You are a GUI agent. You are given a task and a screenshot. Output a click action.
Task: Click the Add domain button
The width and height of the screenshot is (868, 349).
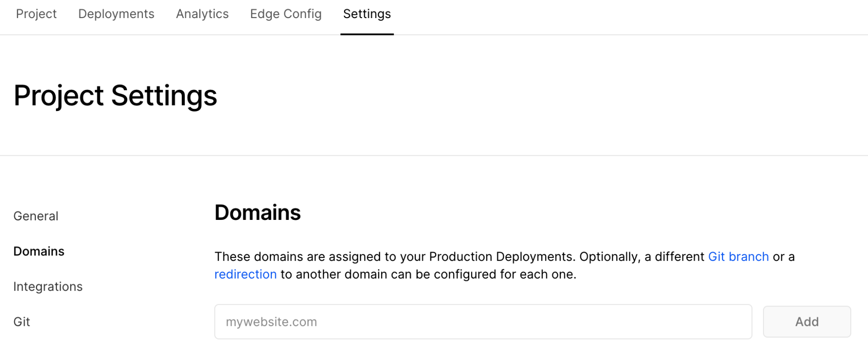pos(807,322)
